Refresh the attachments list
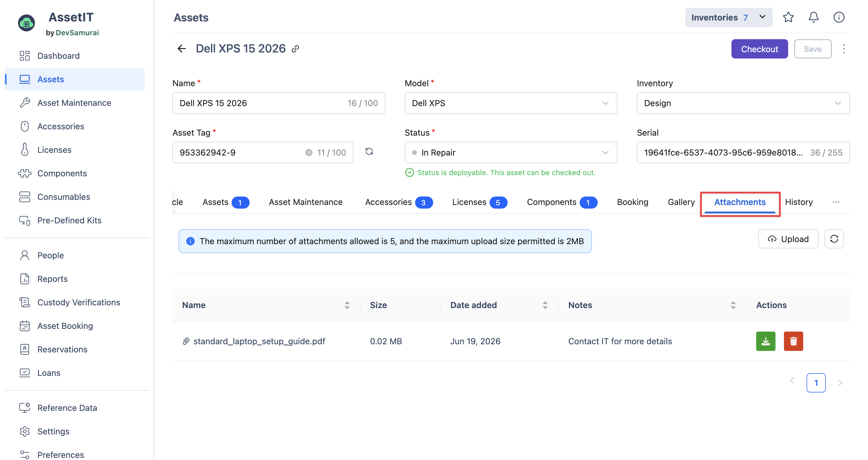This screenshot has width=868, height=460. pyautogui.click(x=834, y=239)
